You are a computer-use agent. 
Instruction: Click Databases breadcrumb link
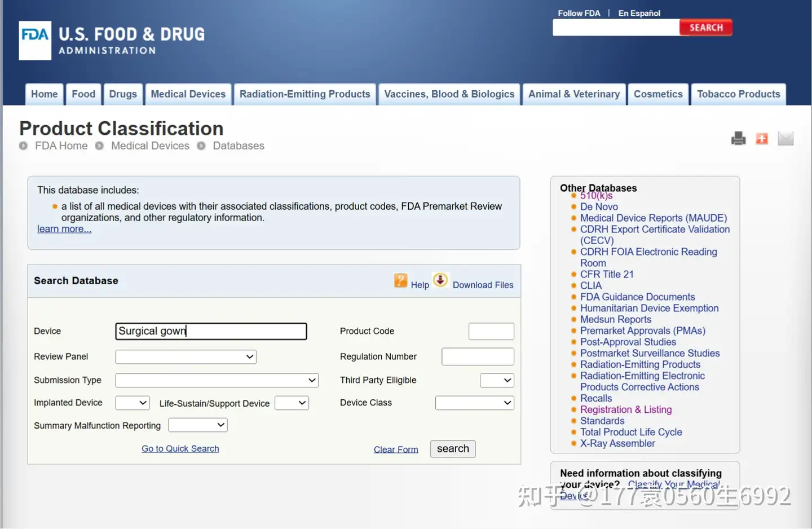(239, 146)
